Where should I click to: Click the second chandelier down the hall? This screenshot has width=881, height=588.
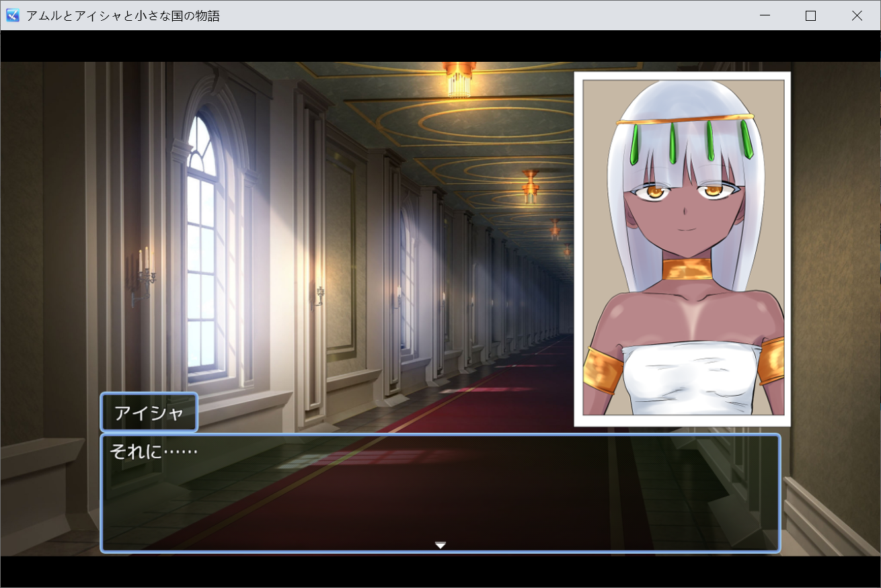(531, 187)
